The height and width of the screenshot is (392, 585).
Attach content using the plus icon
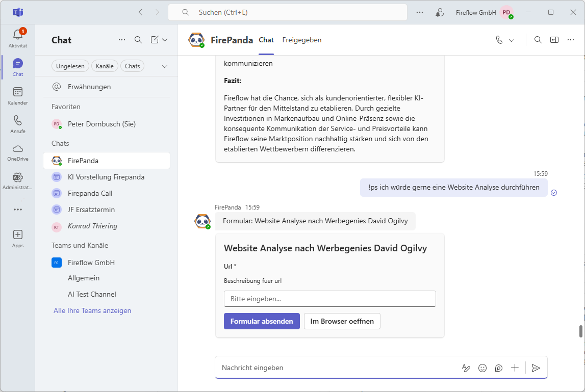(515, 368)
